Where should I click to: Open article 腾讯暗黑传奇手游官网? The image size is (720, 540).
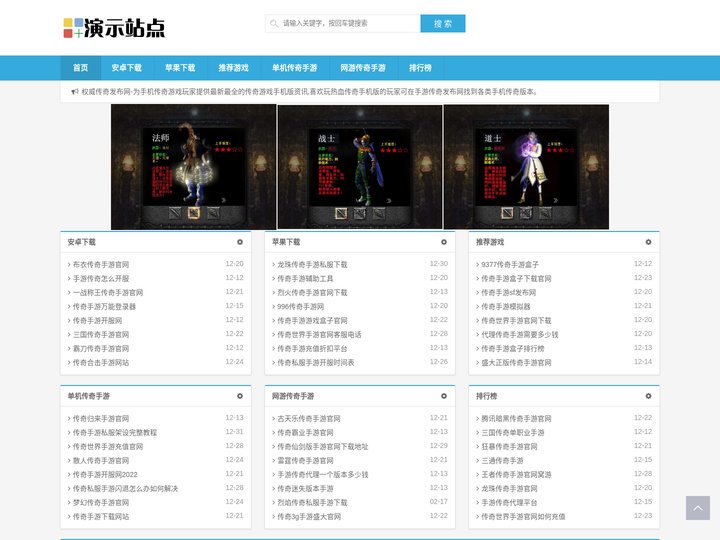point(516,419)
